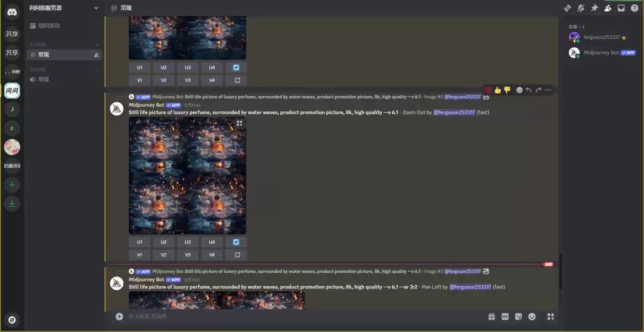The image size is (644, 332).
Task: Open more options ellipsis on hovered message
Action: pyautogui.click(x=548, y=90)
